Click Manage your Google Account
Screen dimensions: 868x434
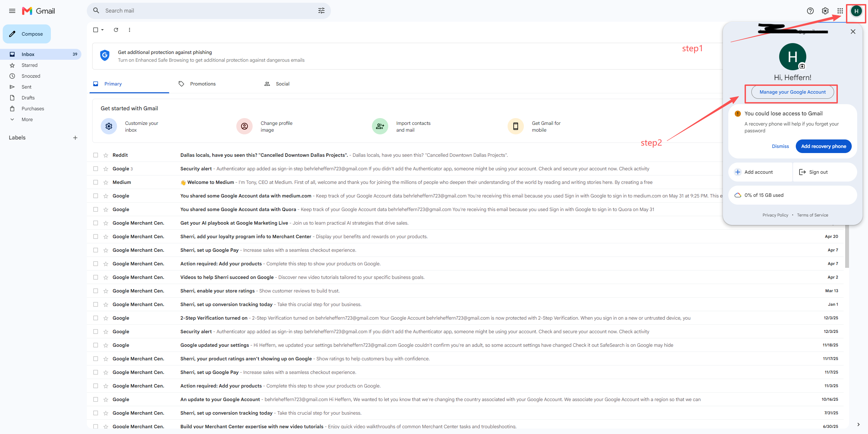pos(792,92)
